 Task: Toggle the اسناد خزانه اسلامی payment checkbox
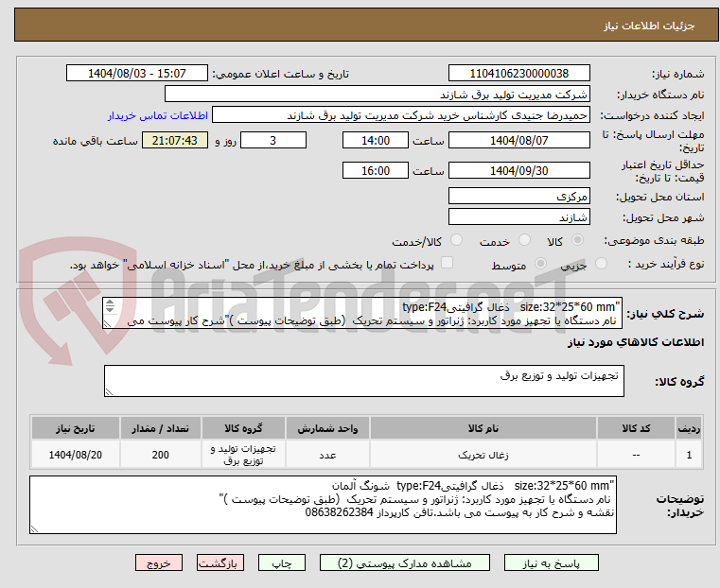point(447,263)
